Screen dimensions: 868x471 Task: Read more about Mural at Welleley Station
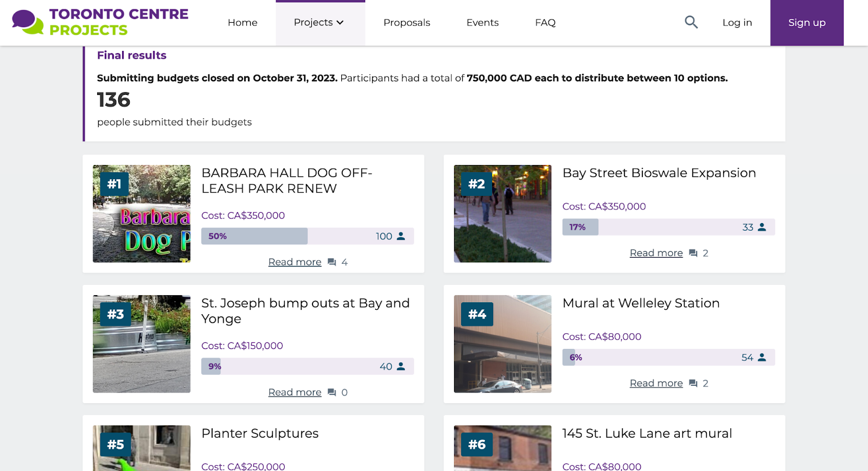coord(656,383)
